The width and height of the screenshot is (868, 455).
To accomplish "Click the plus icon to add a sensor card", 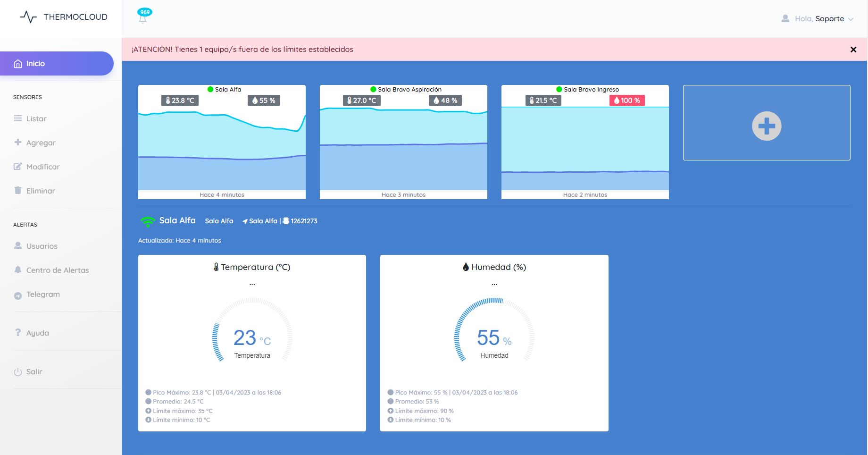I will [766, 126].
